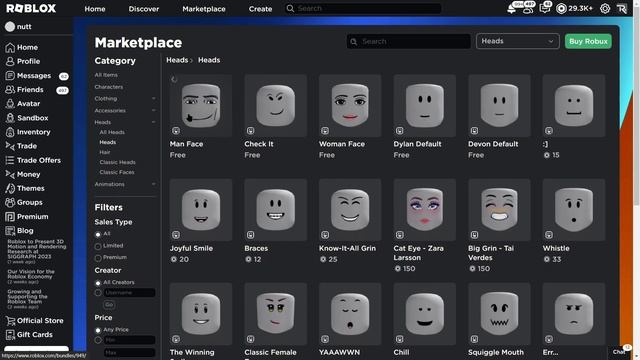The width and height of the screenshot is (640, 360).
Task: Open the Trade sidebar icon
Action: click(x=10, y=146)
